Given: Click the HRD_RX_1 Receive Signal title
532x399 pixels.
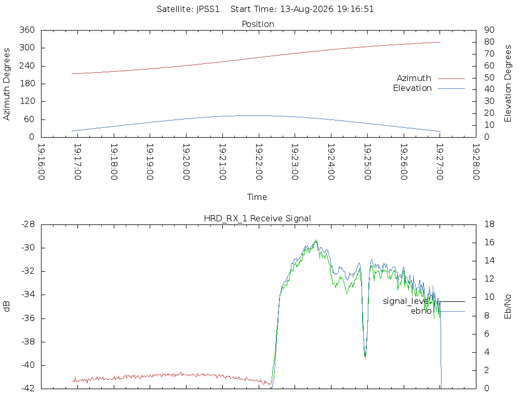Looking at the screenshot, I should (257, 219).
